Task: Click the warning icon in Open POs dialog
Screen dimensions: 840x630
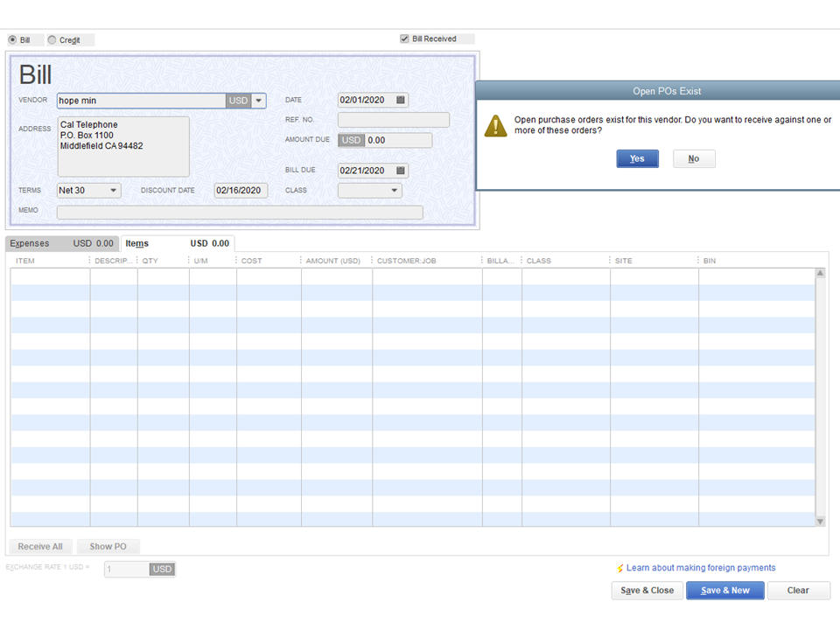Action: [495, 126]
